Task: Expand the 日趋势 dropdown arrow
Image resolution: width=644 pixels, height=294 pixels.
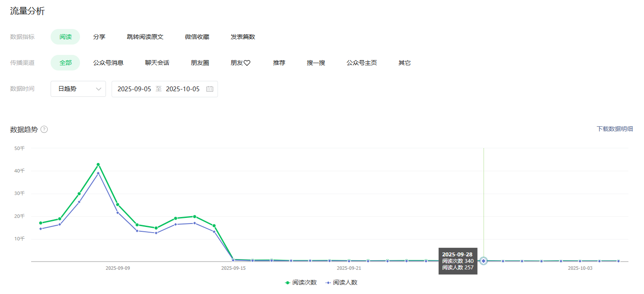Action: (x=99, y=89)
